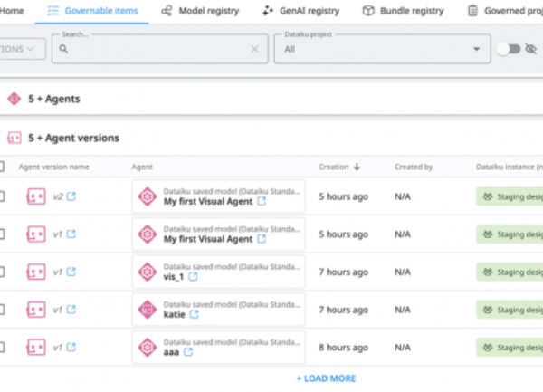
Task: Open the GenAI registry tab
Action: pos(301,11)
